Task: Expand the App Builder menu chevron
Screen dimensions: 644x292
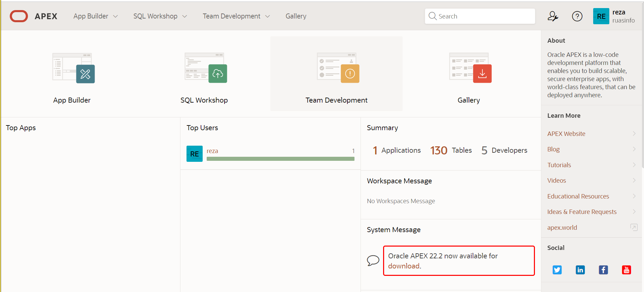Action: point(115,16)
